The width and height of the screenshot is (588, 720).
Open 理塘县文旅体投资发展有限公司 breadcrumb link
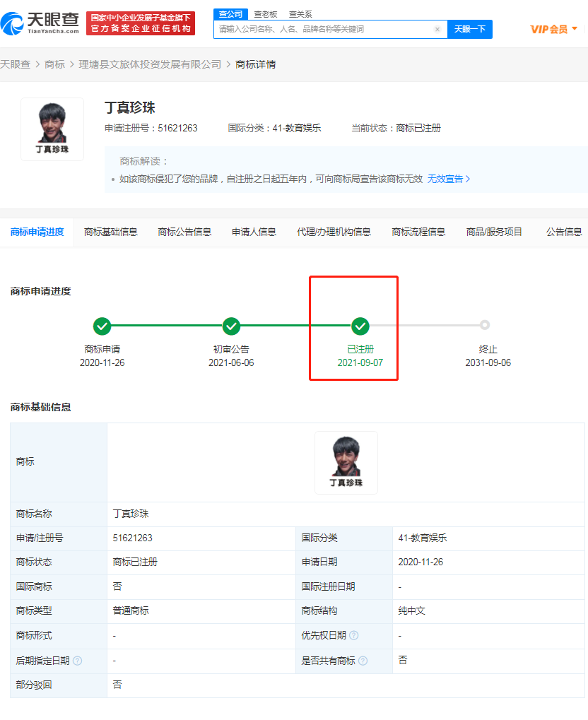150,64
